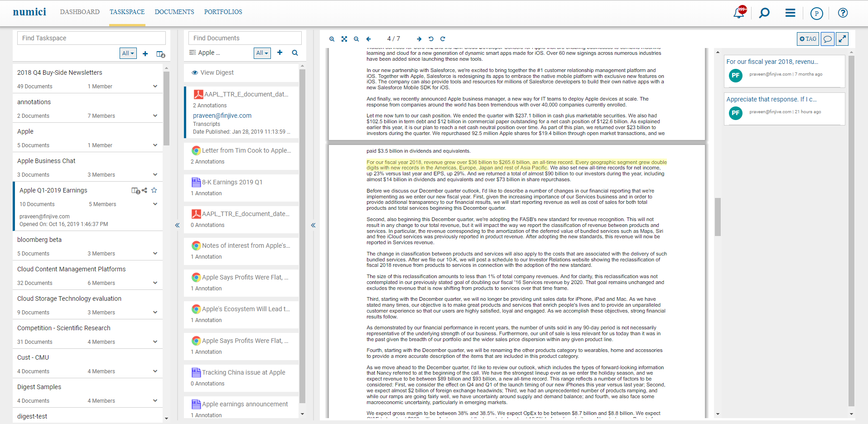Fit document to page in viewer
868x424 pixels.
point(344,39)
